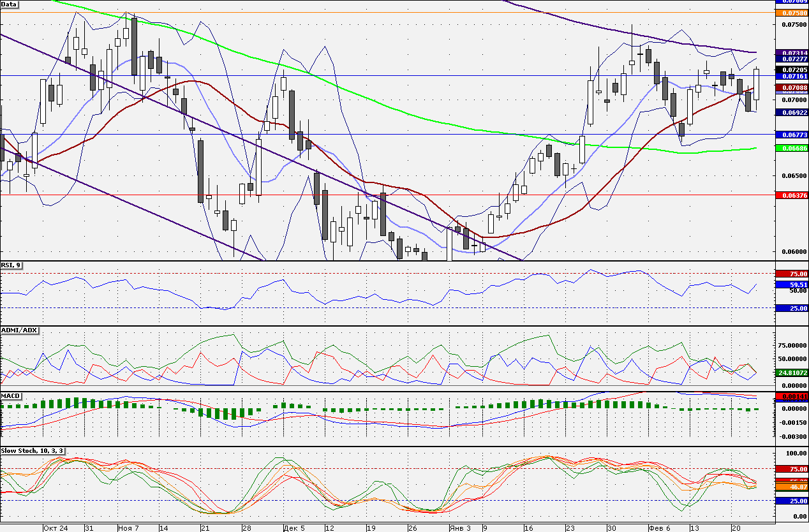The width and height of the screenshot is (809, 532).
Task: Select the dark red 0.07088 price tag
Action: (791, 87)
